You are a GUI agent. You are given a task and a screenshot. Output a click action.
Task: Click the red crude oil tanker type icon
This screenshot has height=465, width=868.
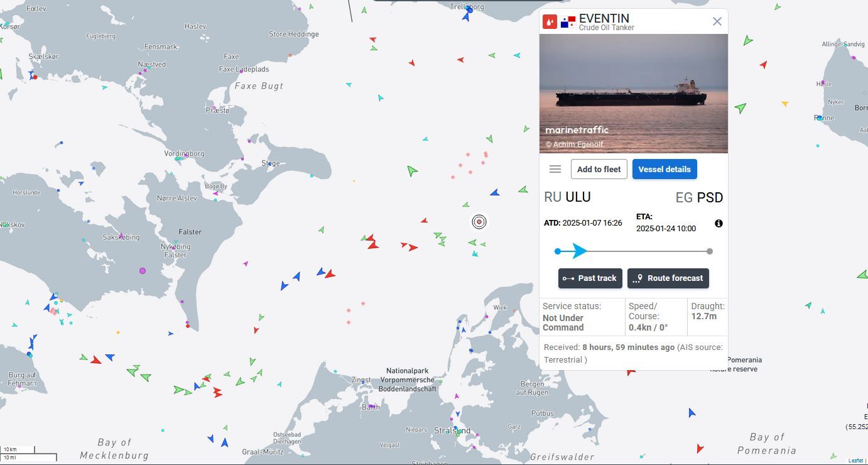(550, 21)
